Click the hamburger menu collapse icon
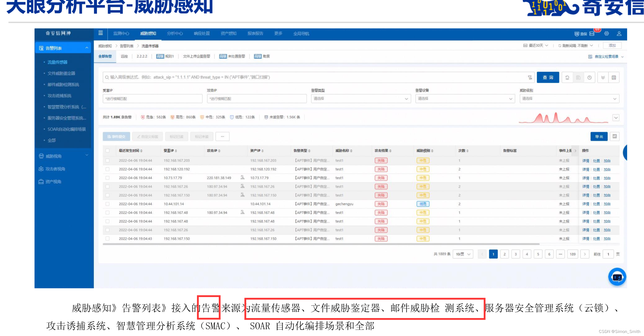The height and width of the screenshot is (336, 644). 101,33
